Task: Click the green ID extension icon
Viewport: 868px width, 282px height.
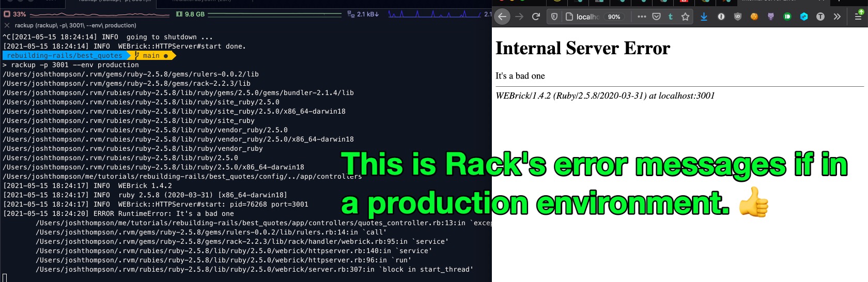Action: [787, 17]
